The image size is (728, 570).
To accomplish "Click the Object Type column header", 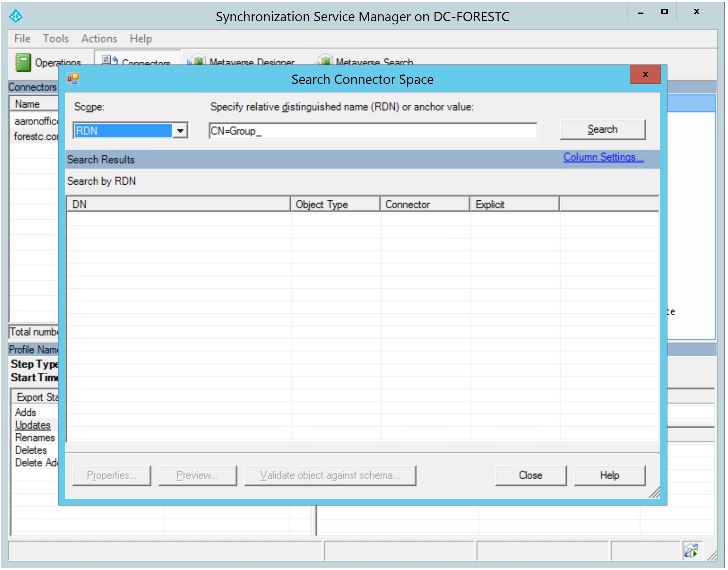I will tap(335, 204).
